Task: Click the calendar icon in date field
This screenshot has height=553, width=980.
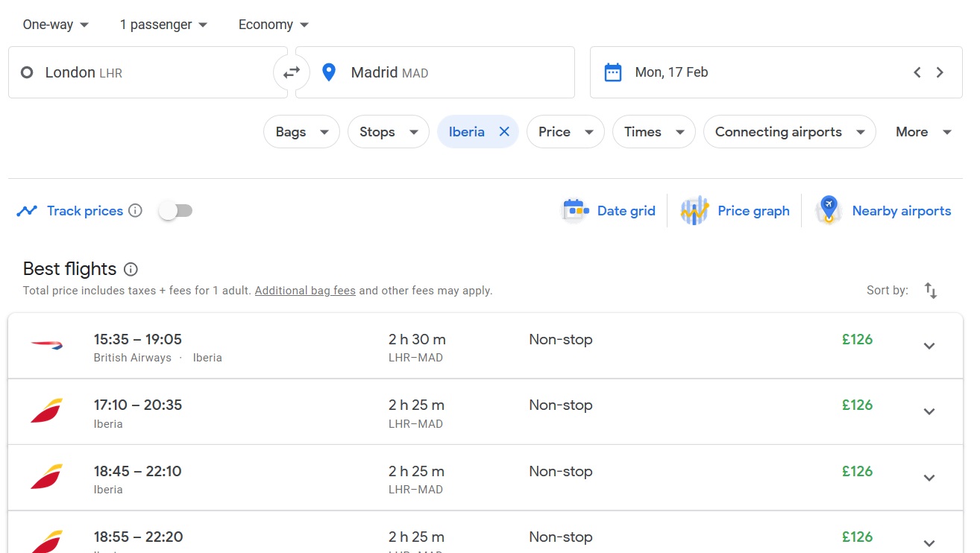Action: (612, 72)
